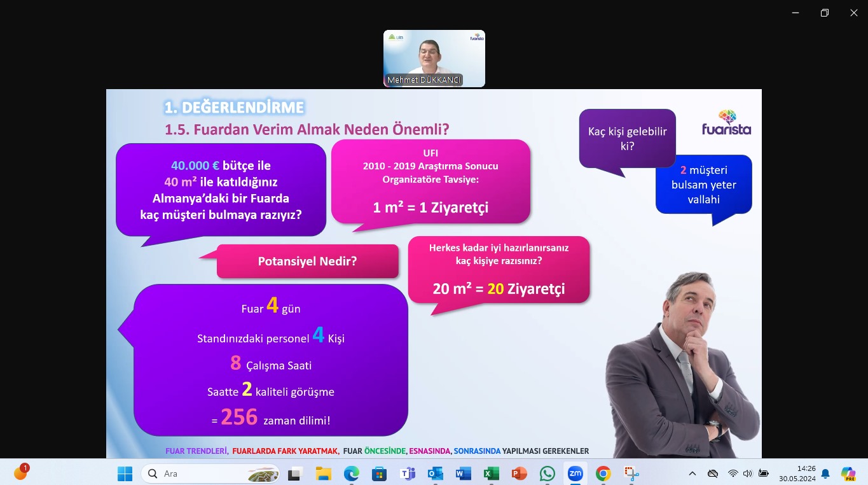This screenshot has width=868, height=485.
Task: Select Mehmet DÜKKANCI's video thumbnail
Action: pyautogui.click(x=434, y=58)
